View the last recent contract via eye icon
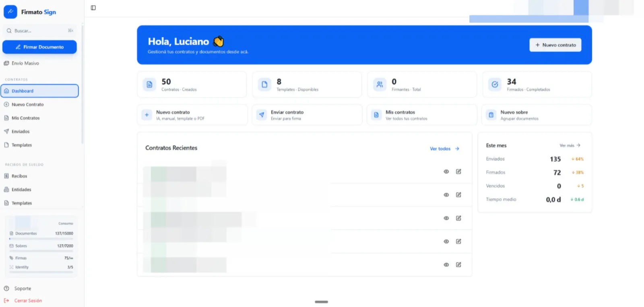 click(x=446, y=265)
